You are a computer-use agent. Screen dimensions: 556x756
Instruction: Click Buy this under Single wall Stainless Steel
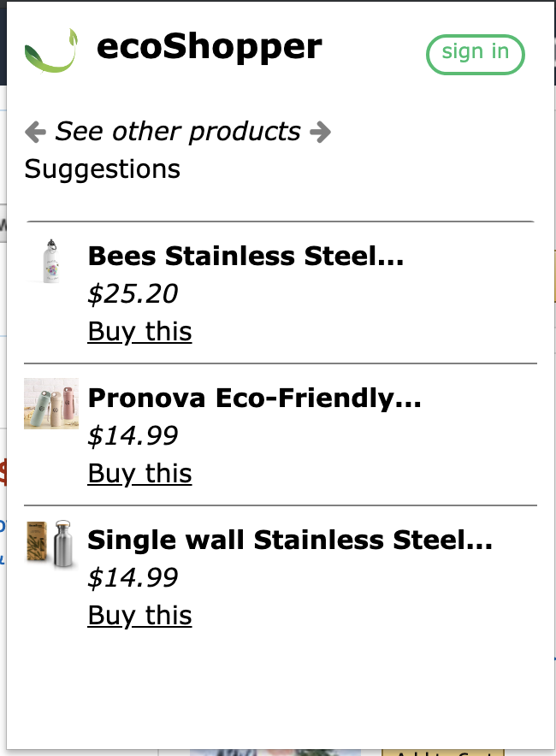(139, 616)
